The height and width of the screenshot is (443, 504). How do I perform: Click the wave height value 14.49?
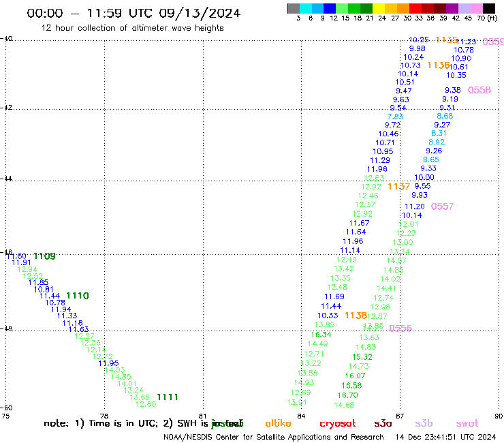point(317,344)
